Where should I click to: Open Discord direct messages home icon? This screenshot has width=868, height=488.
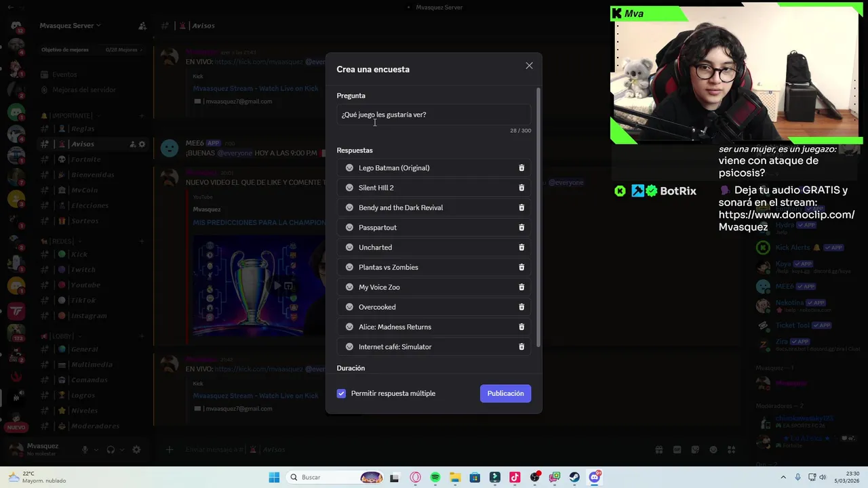coord(16,26)
